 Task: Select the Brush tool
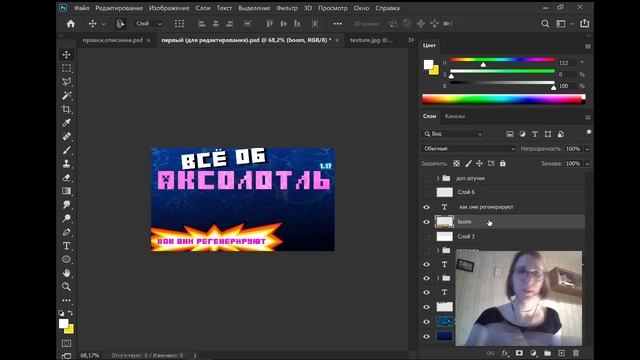(67, 150)
